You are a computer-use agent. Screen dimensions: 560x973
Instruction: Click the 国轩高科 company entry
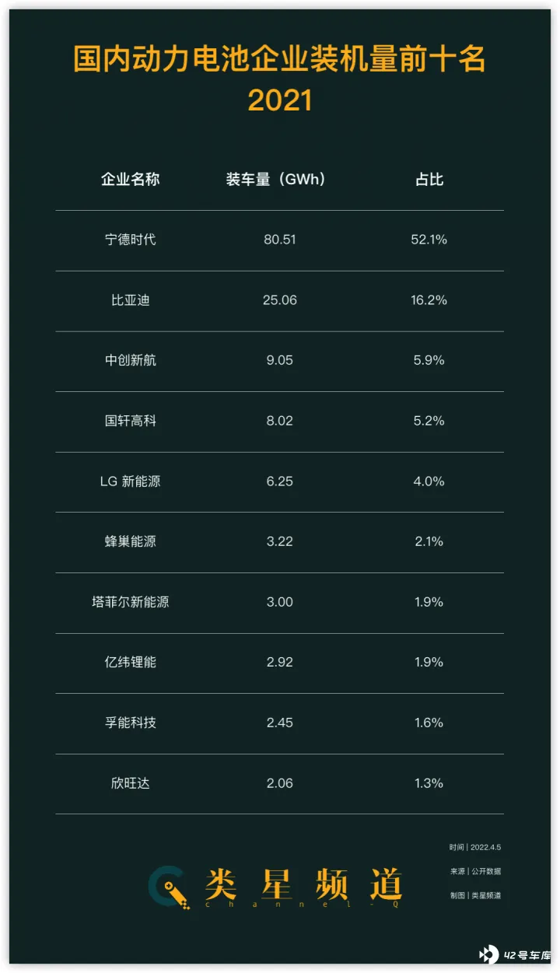tap(131, 421)
